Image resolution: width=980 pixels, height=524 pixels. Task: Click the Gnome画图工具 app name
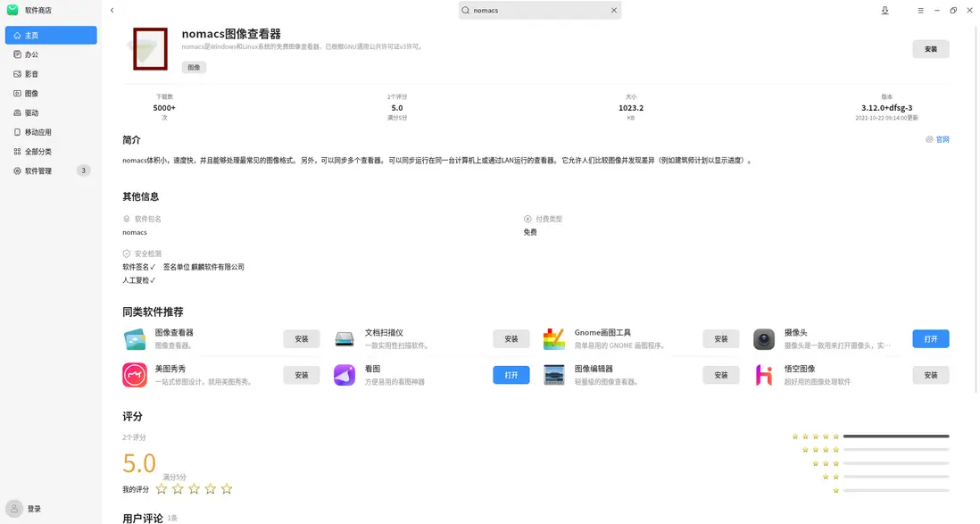[602, 333]
